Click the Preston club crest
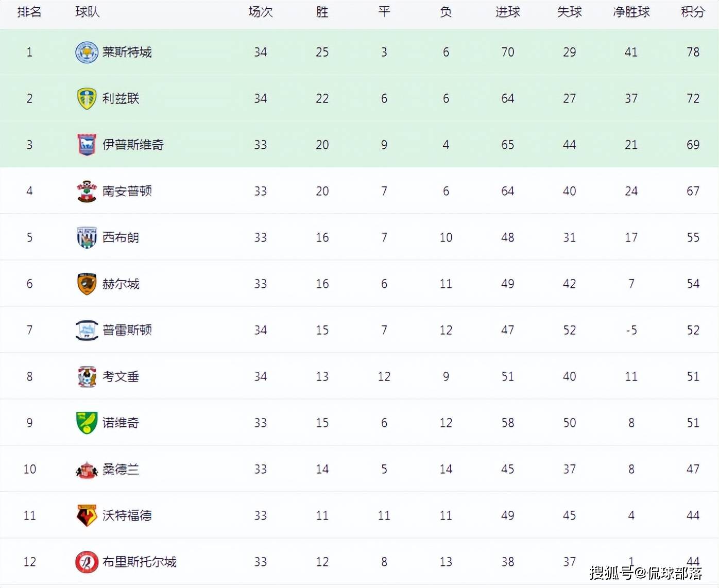The width and height of the screenshot is (719, 588). pyautogui.click(x=87, y=330)
